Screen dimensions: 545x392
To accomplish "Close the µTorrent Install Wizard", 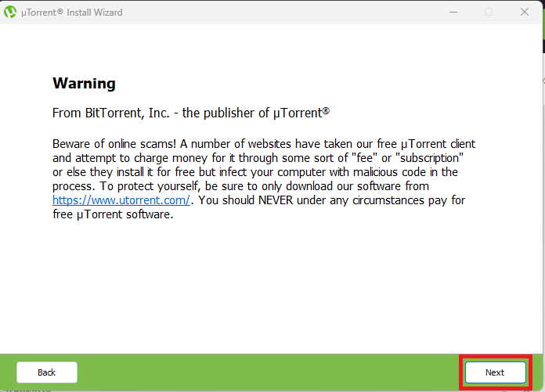I will pyautogui.click(x=524, y=13).
